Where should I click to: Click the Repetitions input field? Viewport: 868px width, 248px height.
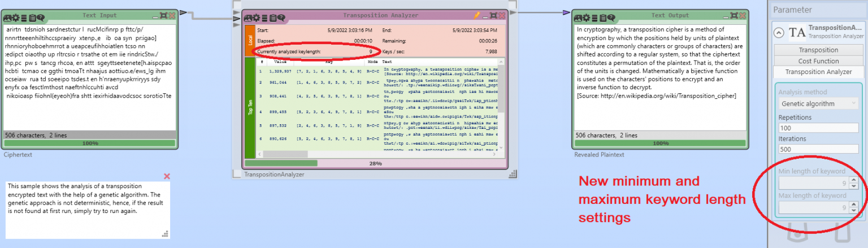[x=818, y=128]
